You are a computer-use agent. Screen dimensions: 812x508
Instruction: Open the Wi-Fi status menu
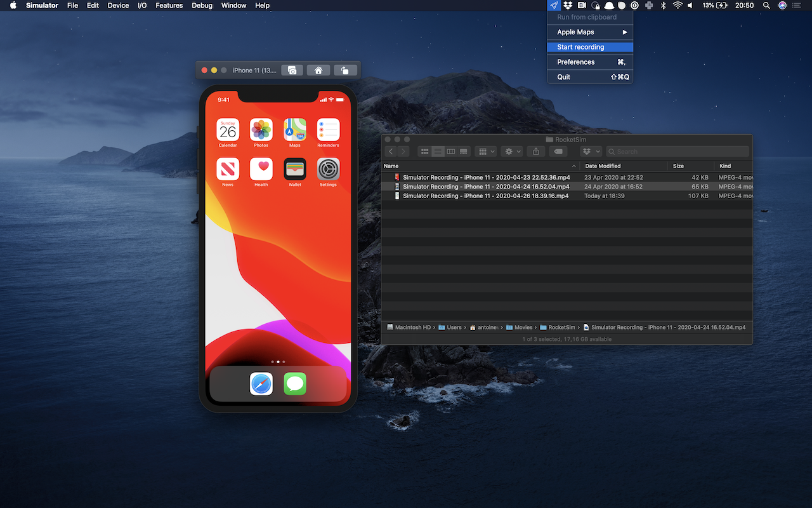tap(677, 5)
